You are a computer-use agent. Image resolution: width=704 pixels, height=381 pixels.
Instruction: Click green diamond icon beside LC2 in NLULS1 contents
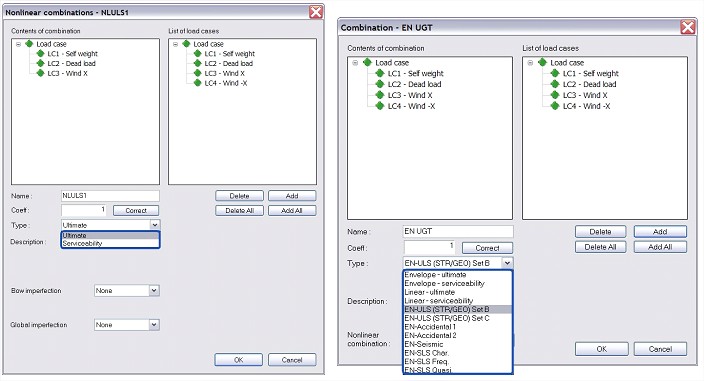click(40, 63)
